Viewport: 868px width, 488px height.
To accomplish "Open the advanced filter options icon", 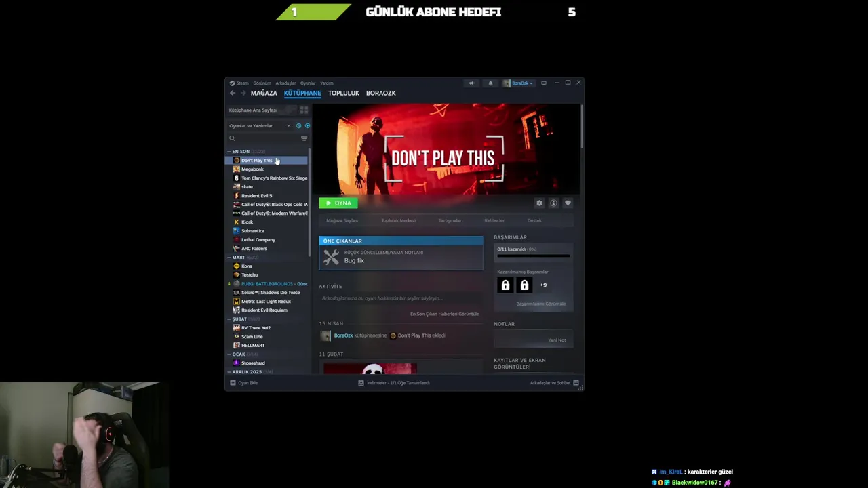I will click(x=304, y=138).
